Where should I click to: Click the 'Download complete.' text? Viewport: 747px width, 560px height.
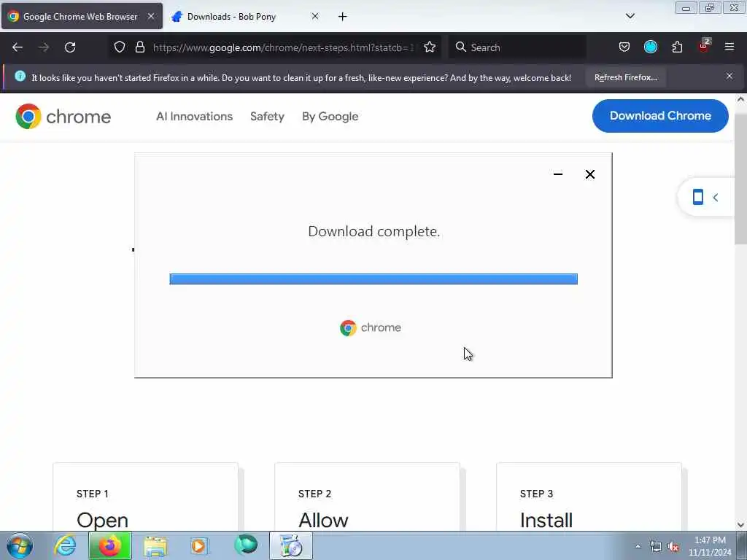[374, 231]
